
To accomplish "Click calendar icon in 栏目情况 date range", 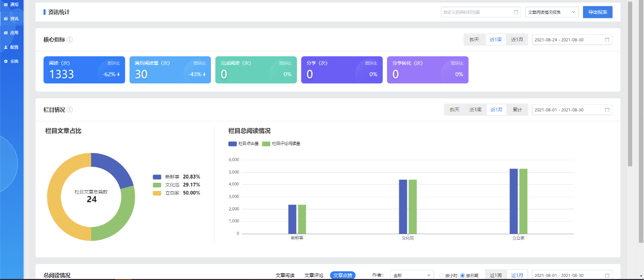I will click(607, 110).
